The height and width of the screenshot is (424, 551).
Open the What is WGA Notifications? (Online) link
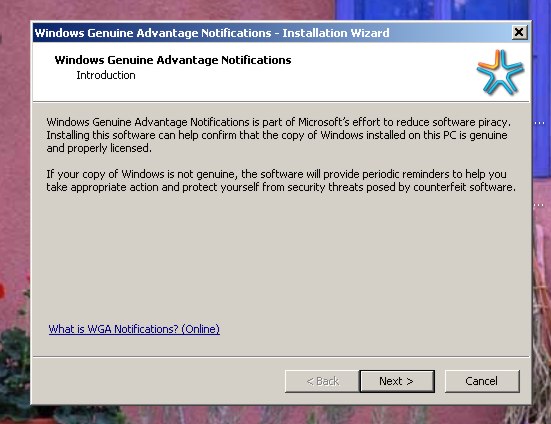click(134, 329)
